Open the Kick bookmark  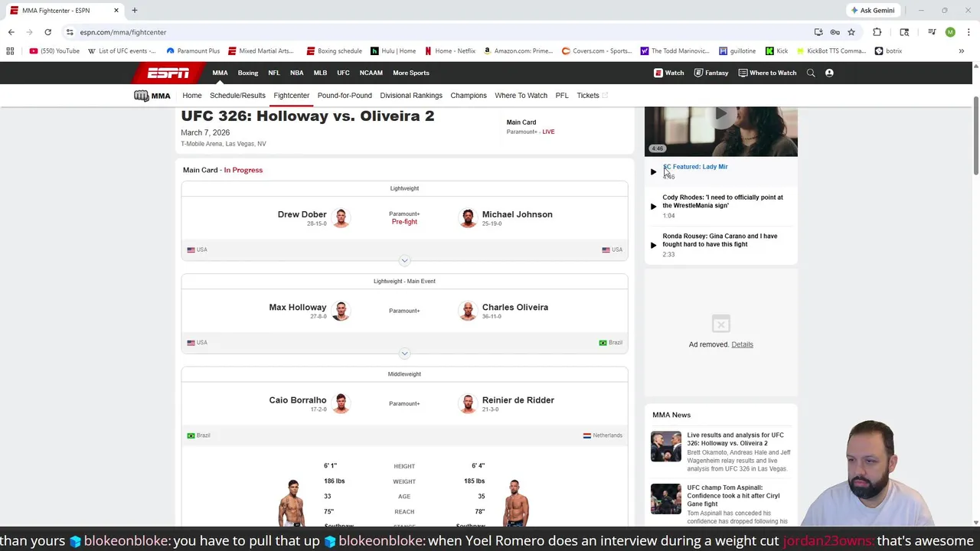(x=776, y=51)
